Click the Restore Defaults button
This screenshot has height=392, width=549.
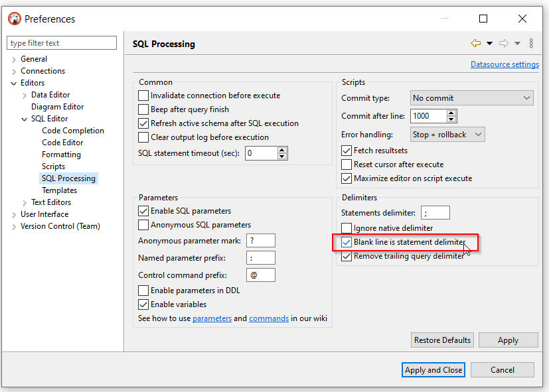442,340
